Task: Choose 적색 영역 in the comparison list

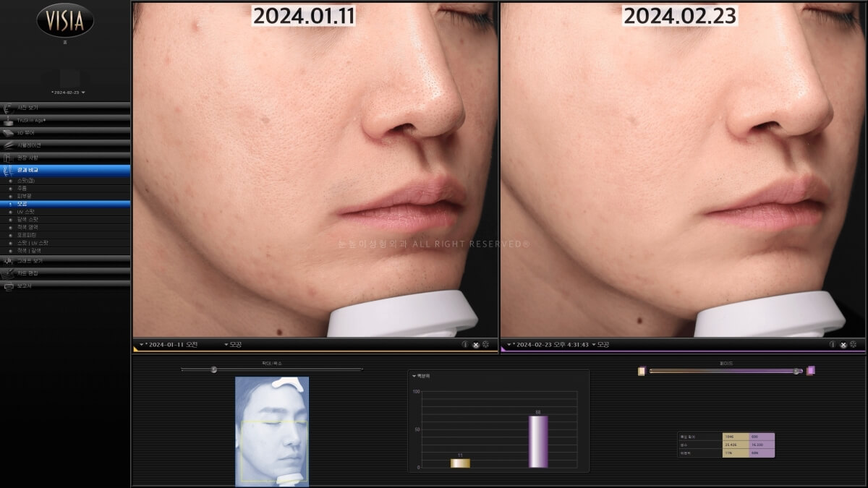Action: click(x=65, y=227)
